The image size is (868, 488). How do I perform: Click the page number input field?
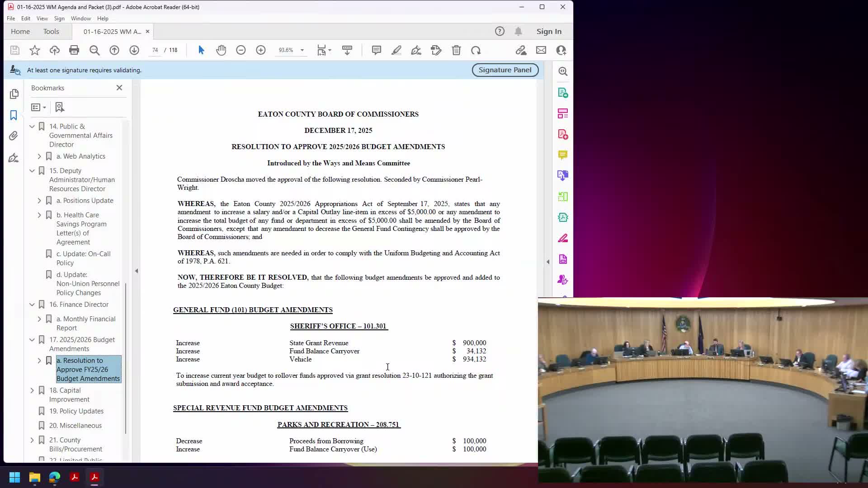155,50
